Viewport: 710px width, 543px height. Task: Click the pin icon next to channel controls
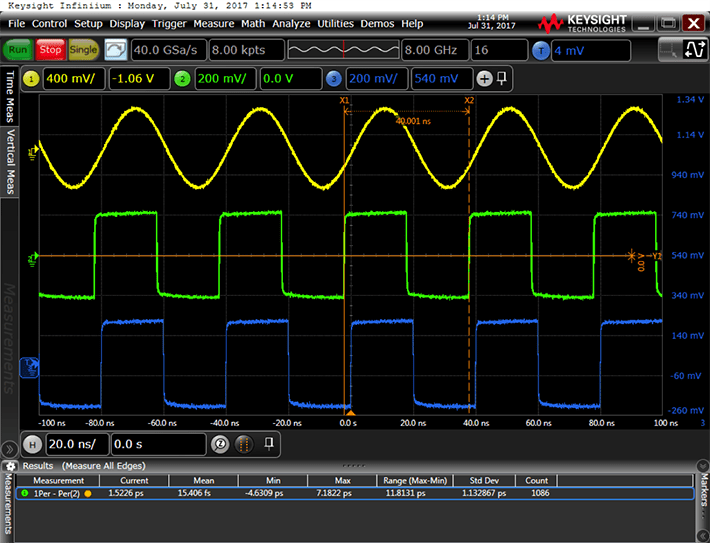502,79
